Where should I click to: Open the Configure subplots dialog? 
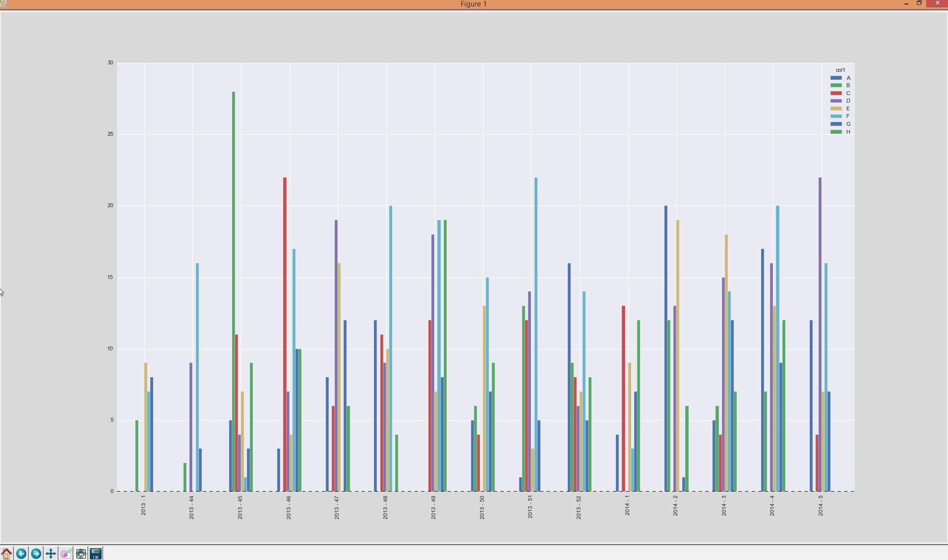81,553
